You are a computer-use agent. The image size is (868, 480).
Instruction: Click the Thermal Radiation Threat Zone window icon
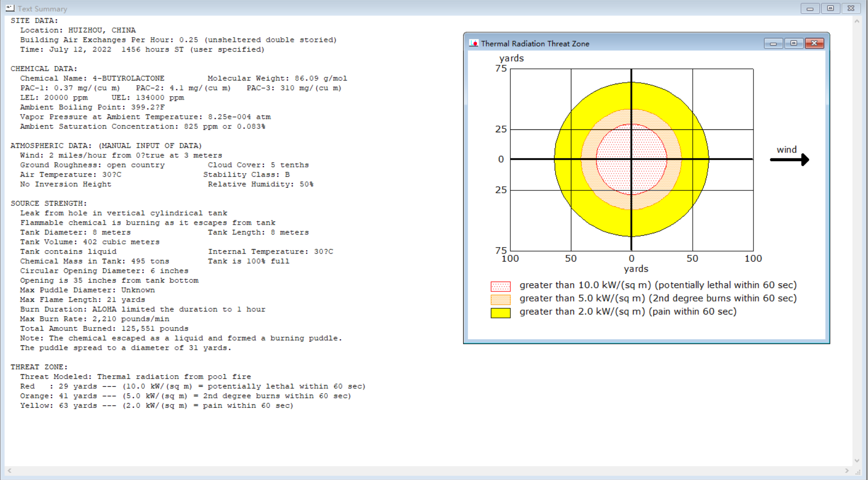click(x=474, y=43)
